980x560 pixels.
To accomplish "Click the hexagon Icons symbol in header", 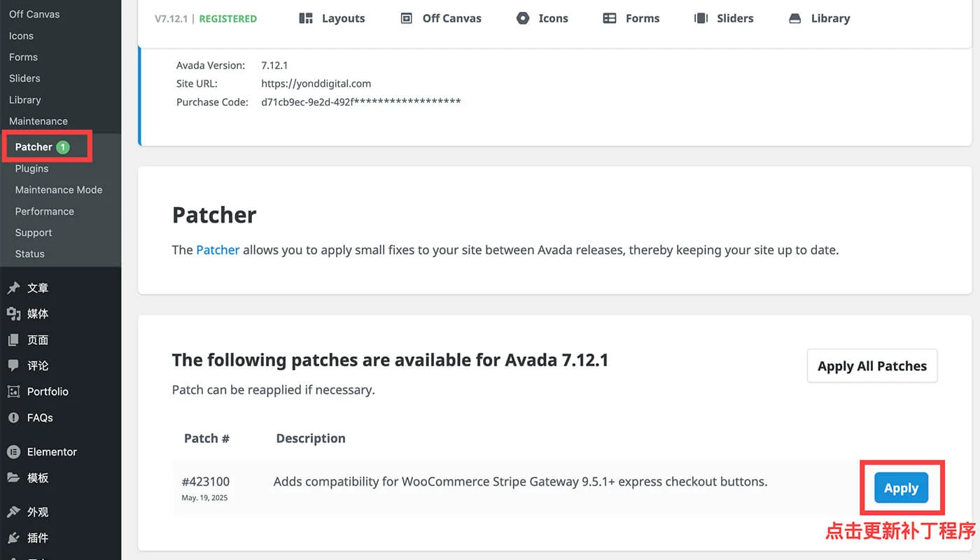I will [x=523, y=19].
